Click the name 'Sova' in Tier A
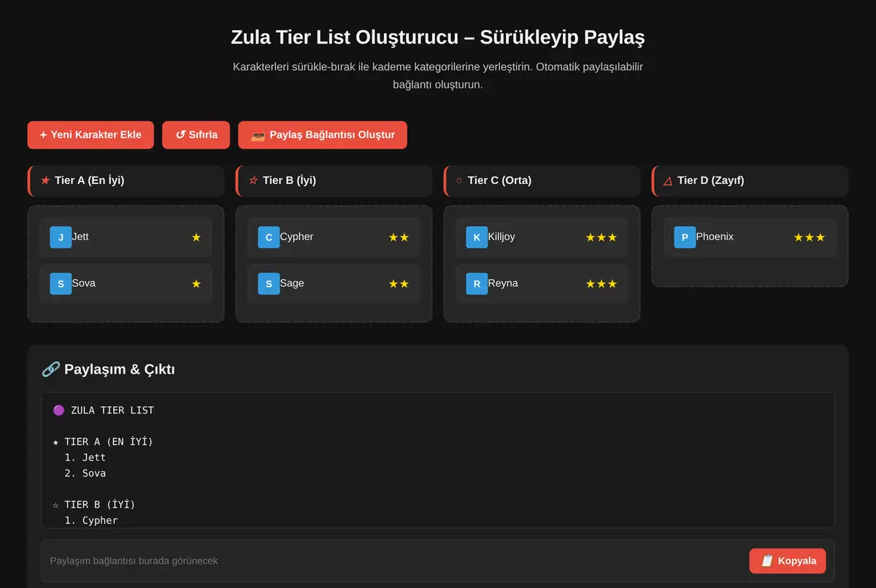Image resolution: width=876 pixels, height=588 pixels. coord(83,284)
